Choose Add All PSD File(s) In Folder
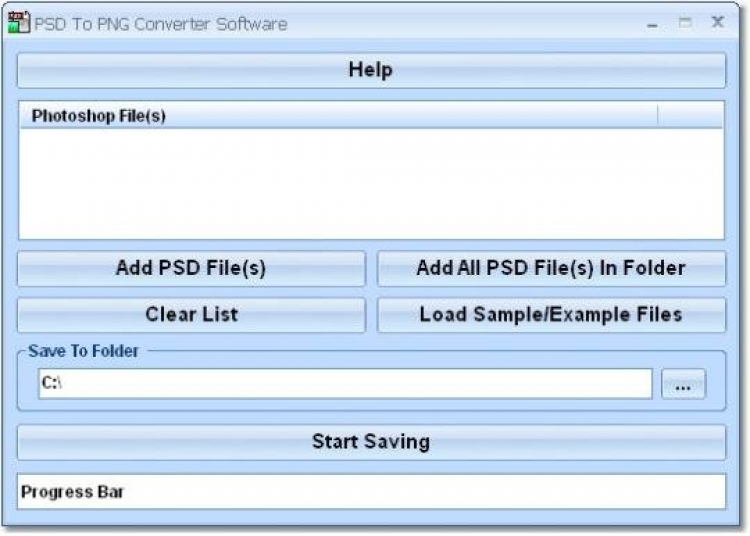The image size is (750, 536). pyautogui.click(x=551, y=268)
